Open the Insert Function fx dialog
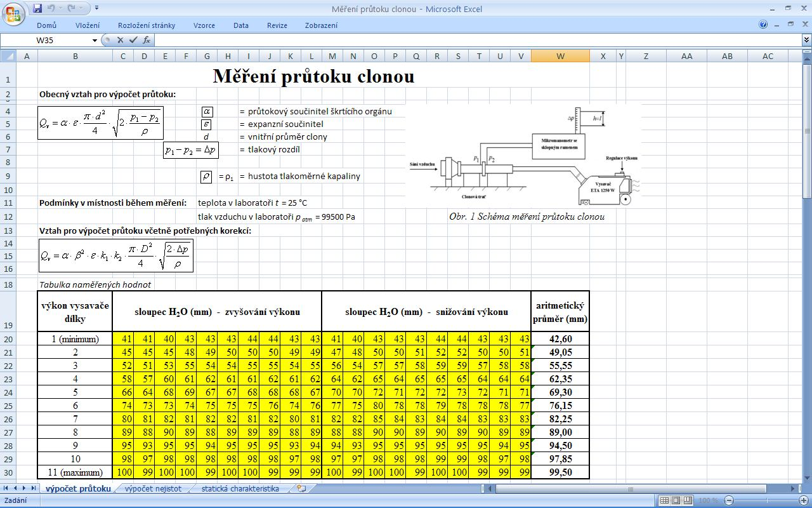Viewport: 812px width, 508px height. coord(147,40)
